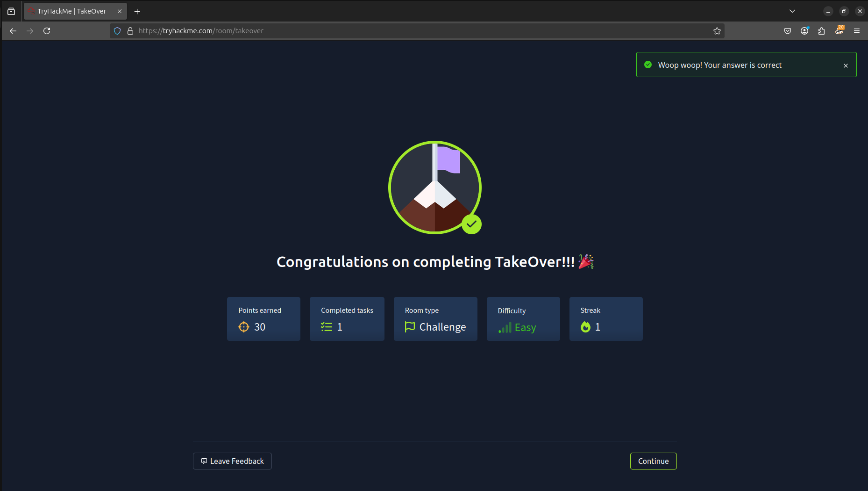Image resolution: width=868 pixels, height=491 pixels.
Task: Bookmark this page with the star icon
Action: (717, 31)
